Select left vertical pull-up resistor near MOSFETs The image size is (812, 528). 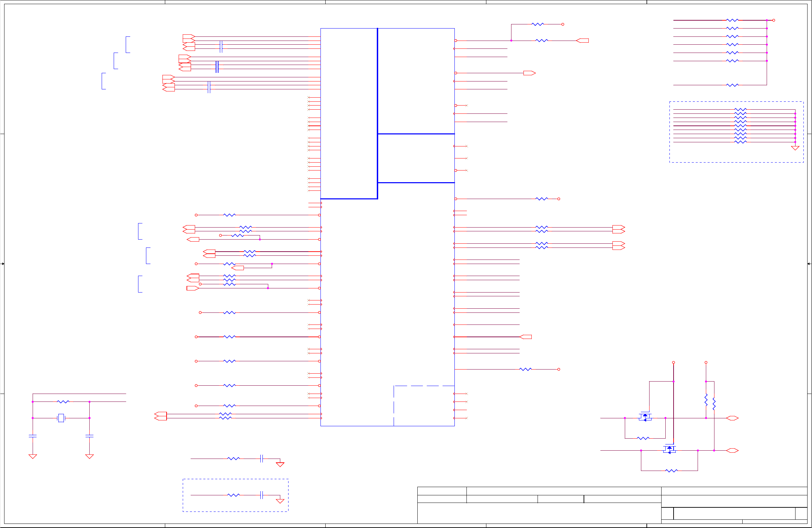[706, 400]
